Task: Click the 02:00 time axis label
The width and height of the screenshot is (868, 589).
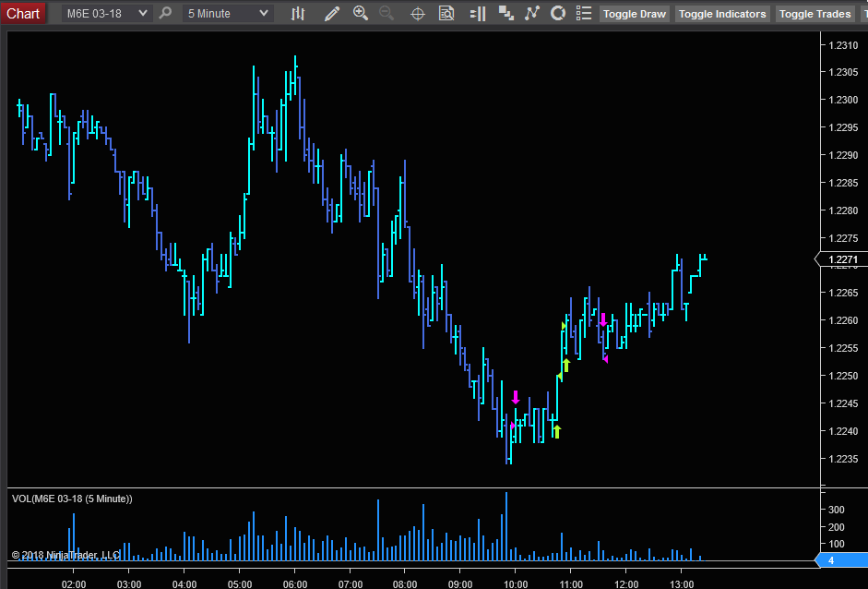Action: (x=74, y=584)
